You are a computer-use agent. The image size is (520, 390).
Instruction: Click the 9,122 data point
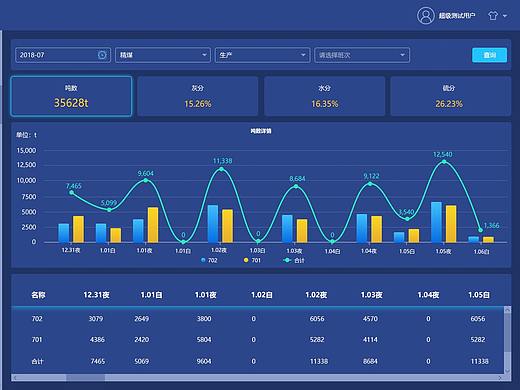370,184
